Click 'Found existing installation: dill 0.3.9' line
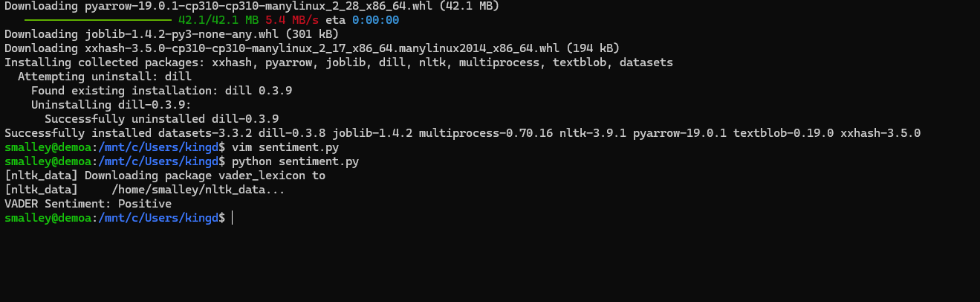980x302 pixels. [161, 91]
